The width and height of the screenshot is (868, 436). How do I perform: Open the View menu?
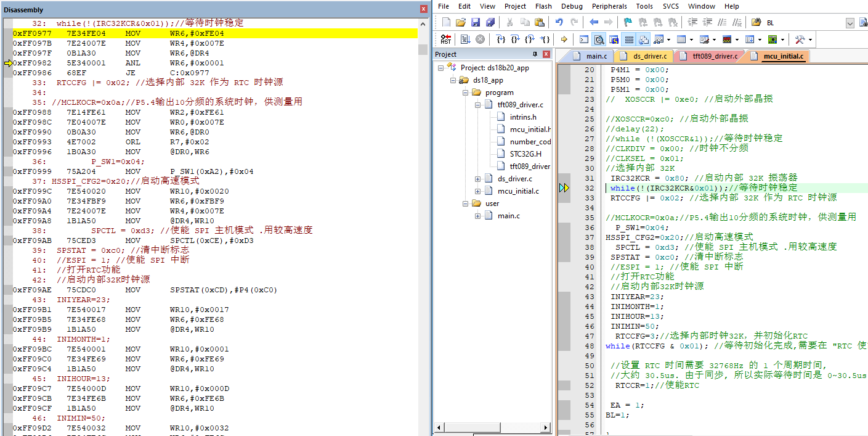coord(487,6)
